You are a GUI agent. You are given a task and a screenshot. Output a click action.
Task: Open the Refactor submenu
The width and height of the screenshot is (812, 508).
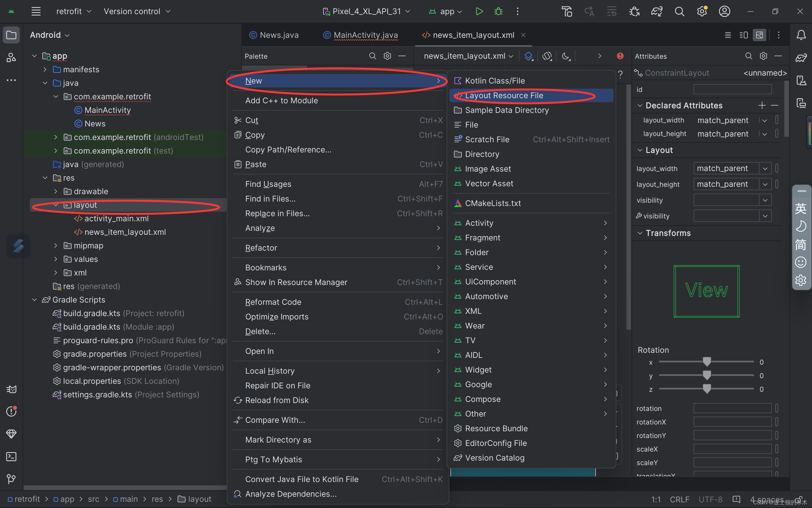[338, 248]
